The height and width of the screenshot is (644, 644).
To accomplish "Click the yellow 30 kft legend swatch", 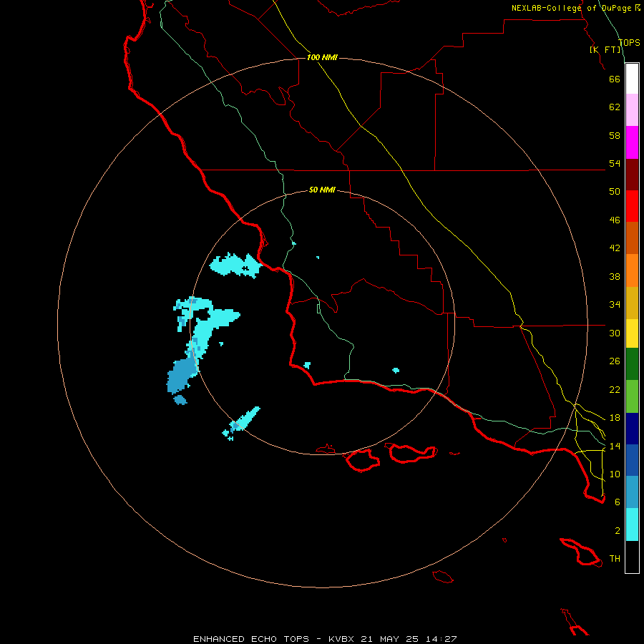I will pos(632,333).
